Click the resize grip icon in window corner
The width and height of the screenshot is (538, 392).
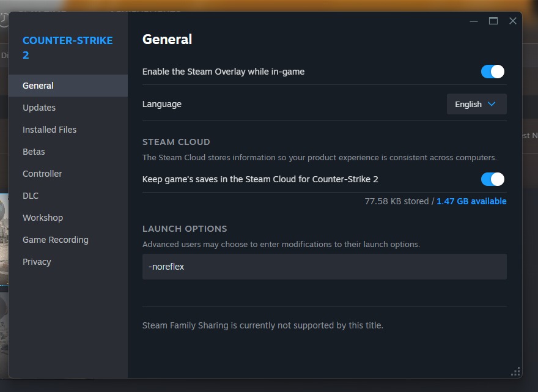pyautogui.click(x=515, y=371)
